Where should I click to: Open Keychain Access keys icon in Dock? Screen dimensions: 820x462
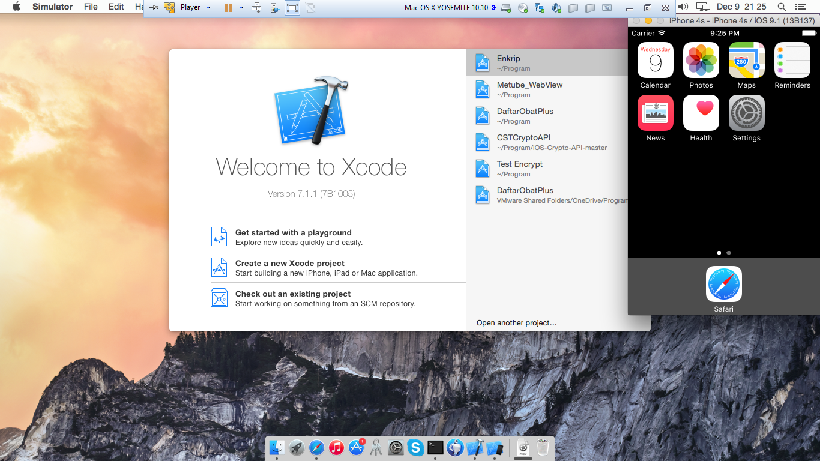point(376,448)
